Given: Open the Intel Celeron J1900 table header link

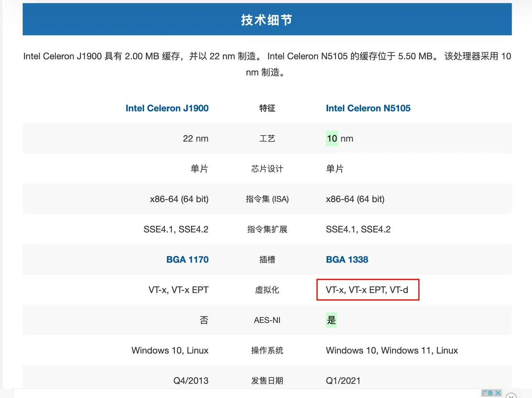Looking at the screenshot, I should 167,108.
